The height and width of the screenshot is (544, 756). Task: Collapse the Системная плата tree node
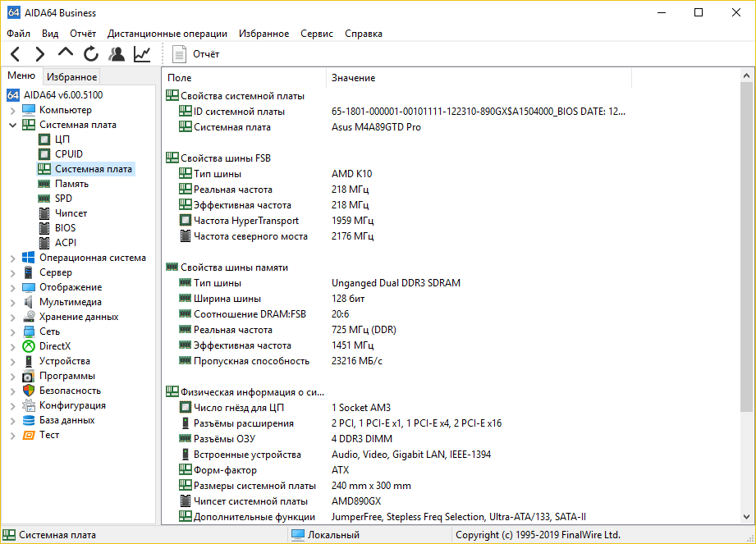(12, 125)
